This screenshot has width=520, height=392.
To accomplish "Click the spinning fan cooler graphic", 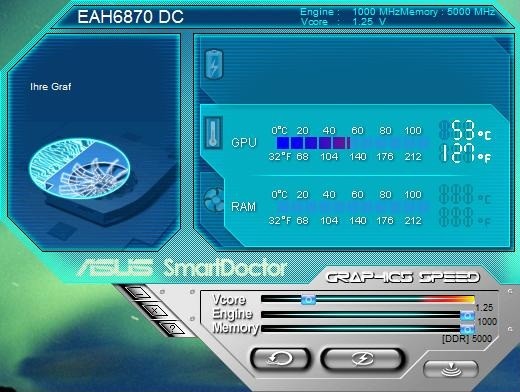I will point(79,169).
